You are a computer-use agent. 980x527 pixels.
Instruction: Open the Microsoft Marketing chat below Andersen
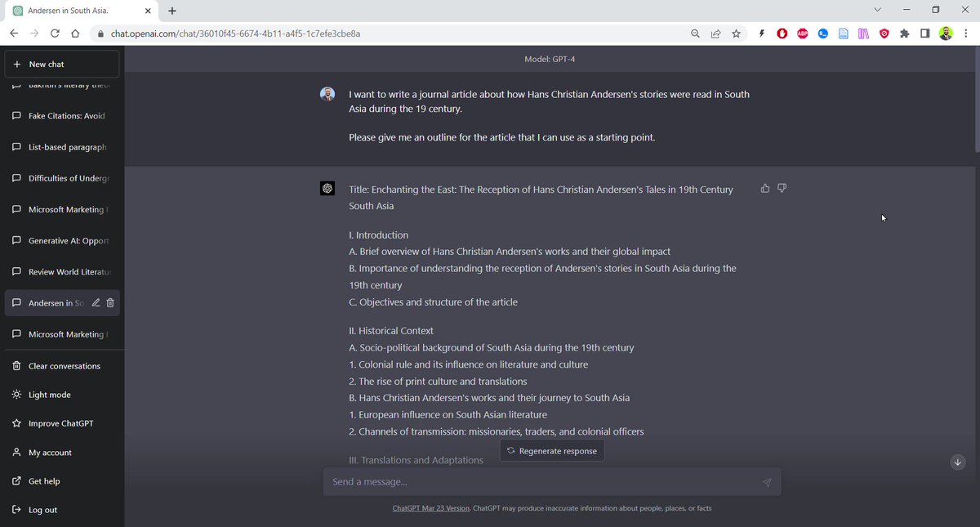pos(62,334)
